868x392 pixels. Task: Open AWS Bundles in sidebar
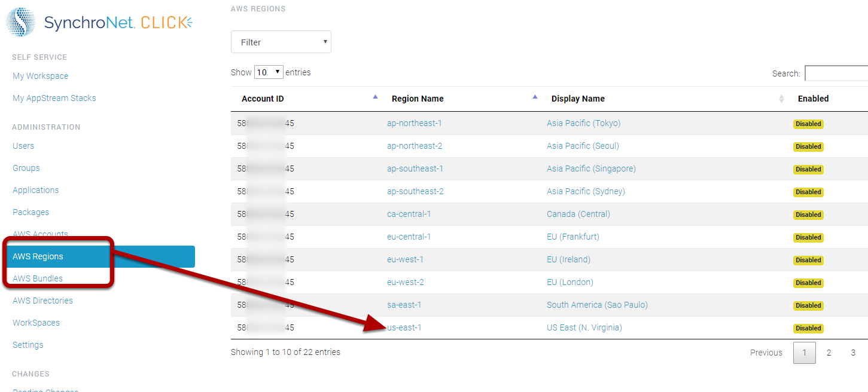pyautogui.click(x=38, y=278)
